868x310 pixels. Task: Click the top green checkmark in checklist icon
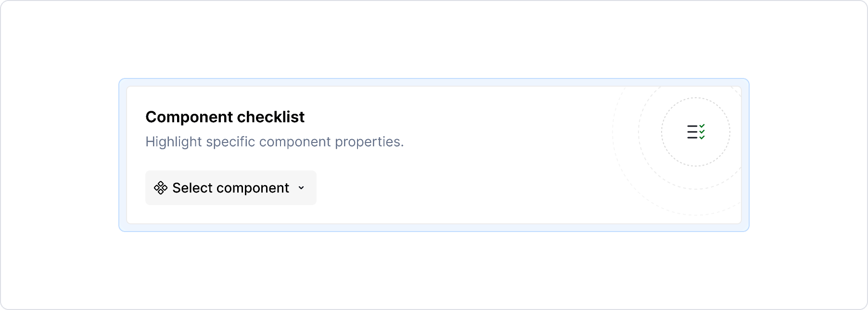[702, 126]
